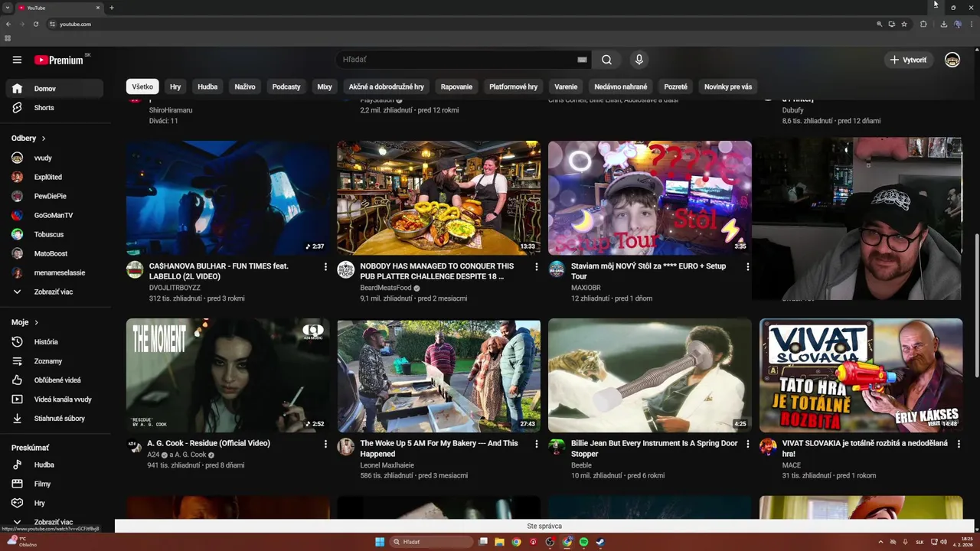Click the search magnifier button

606,60
